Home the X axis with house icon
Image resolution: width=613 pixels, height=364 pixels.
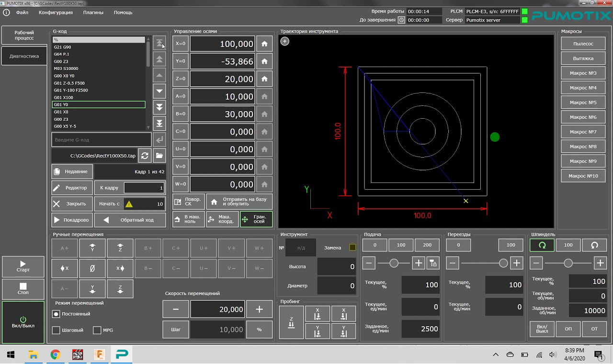pyautogui.click(x=264, y=44)
